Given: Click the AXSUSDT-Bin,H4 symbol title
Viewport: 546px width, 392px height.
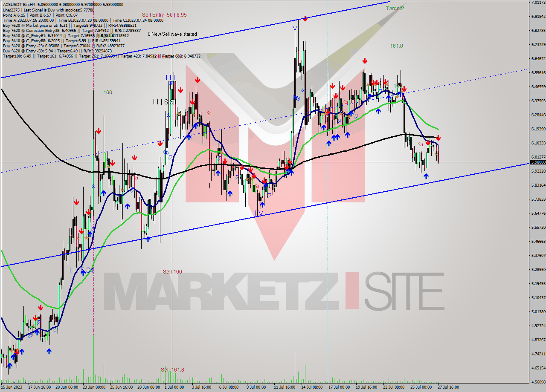Looking at the screenshot, I should pos(19,4).
